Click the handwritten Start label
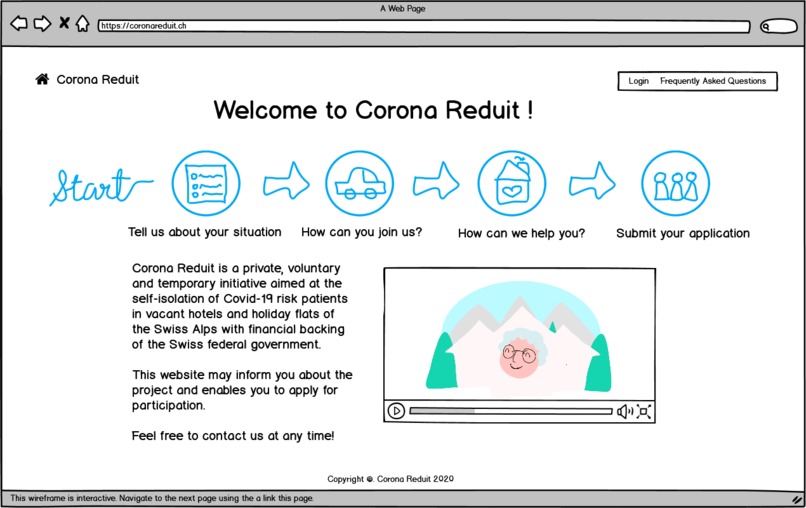 pos(101,186)
